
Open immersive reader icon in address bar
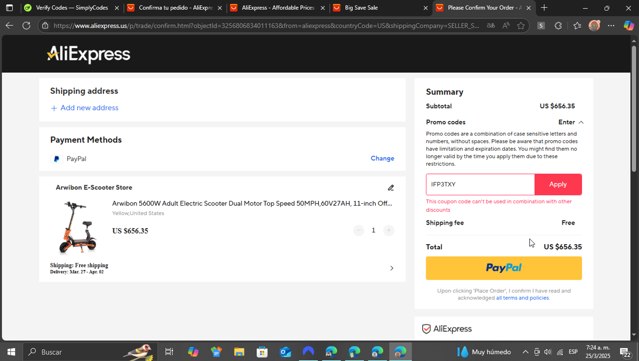click(x=491, y=26)
